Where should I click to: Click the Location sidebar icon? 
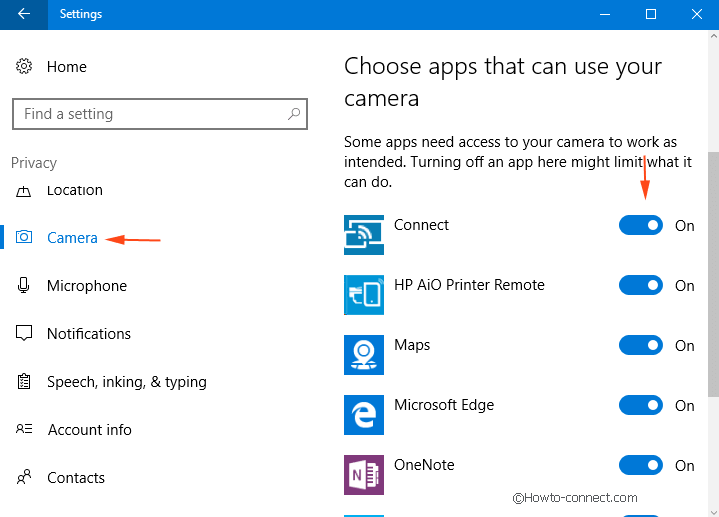click(23, 190)
